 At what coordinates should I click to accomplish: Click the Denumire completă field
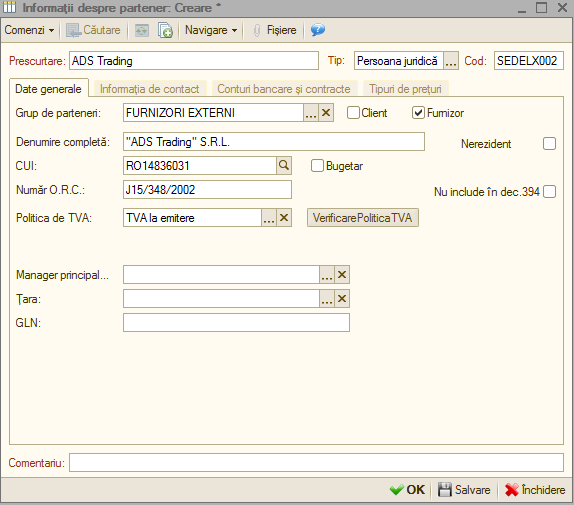click(274, 142)
